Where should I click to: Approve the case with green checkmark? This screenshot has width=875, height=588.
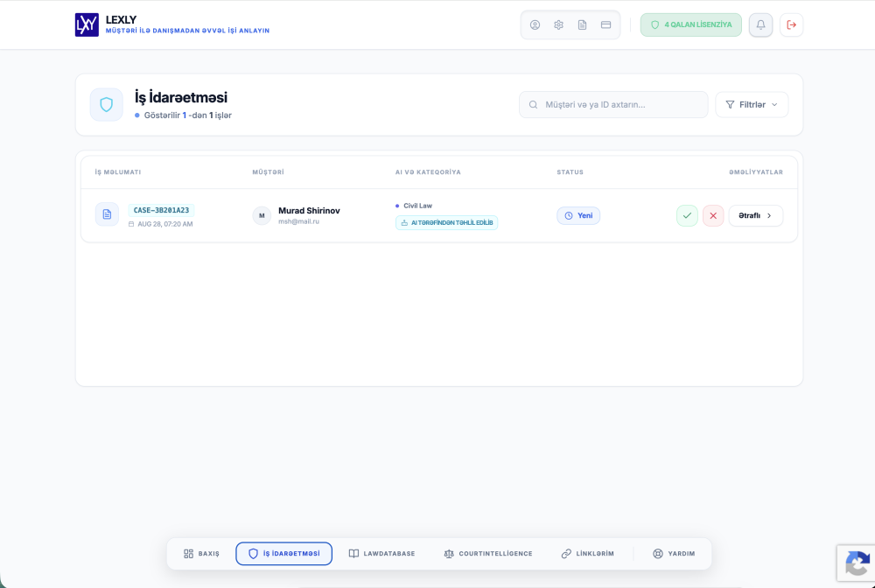[687, 215]
